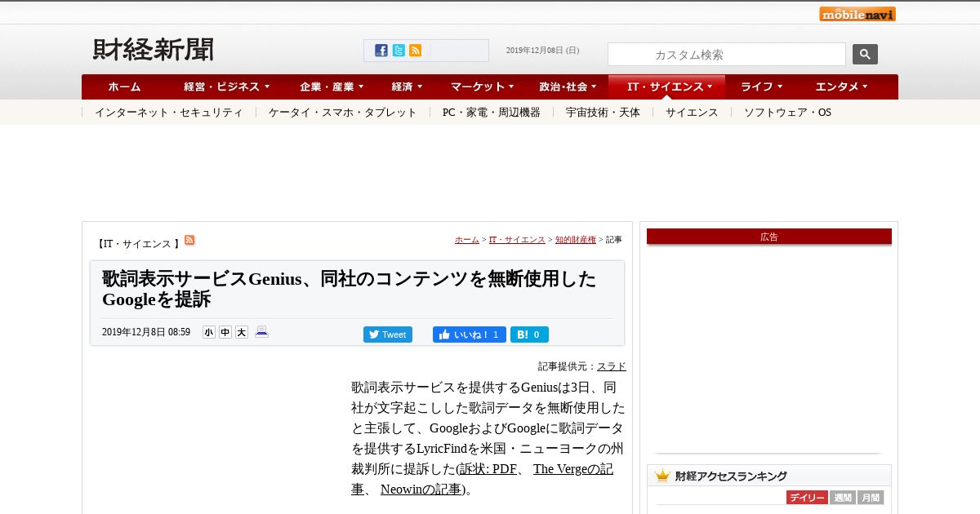The image size is (980, 514).
Task: Click the RSS icon beside IT・サイエンス label
Action: point(189,240)
